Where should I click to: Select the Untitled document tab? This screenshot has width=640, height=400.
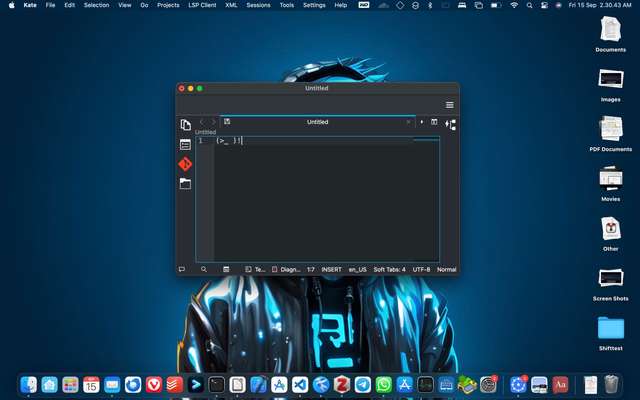(x=316, y=122)
